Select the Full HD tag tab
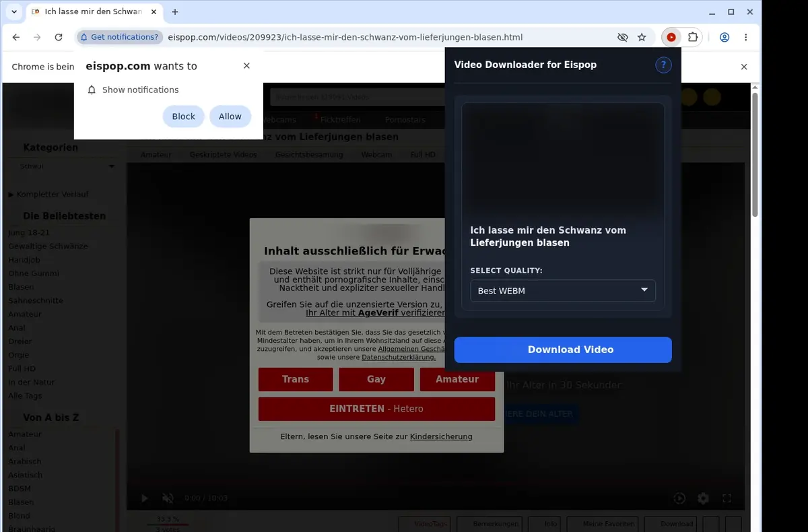The image size is (808, 532). coord(423,154)
